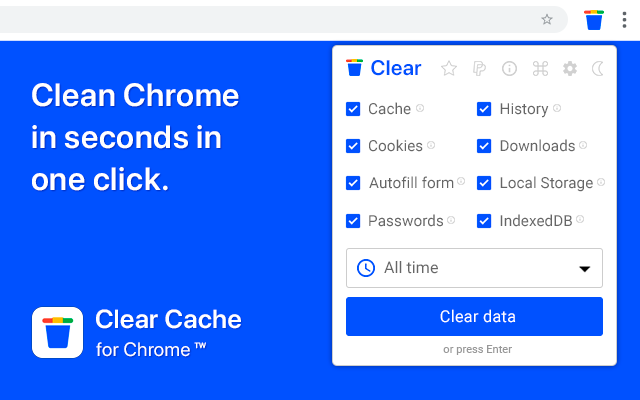This screenshot has width=640, height=400.
Task: Click the Clear Cache extension toolbar icon
Action: [x=594, y=19]
